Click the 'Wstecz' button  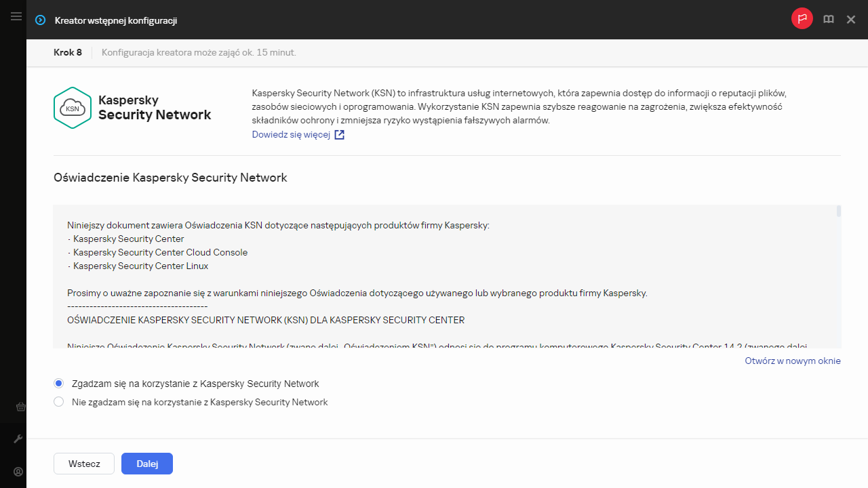pos(83,464)
